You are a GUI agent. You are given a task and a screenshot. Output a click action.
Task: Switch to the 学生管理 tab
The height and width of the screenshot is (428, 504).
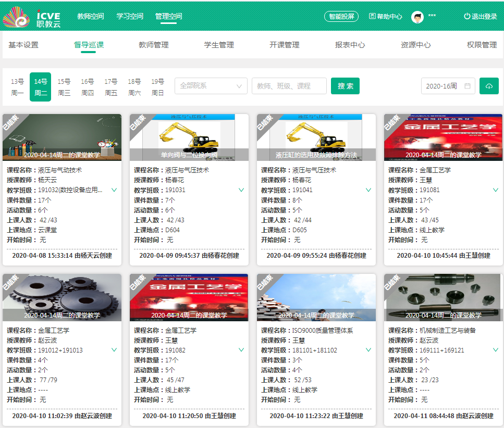click(x=219, y=45)
